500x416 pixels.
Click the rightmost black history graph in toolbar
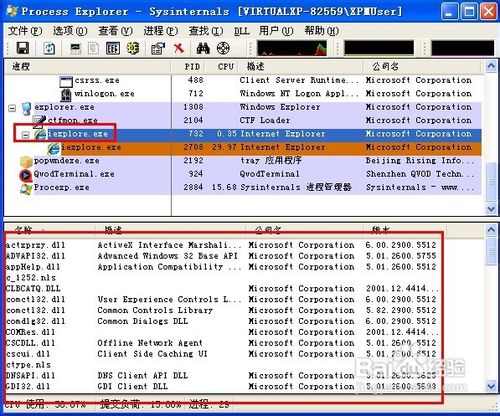[x=463, y=48]
